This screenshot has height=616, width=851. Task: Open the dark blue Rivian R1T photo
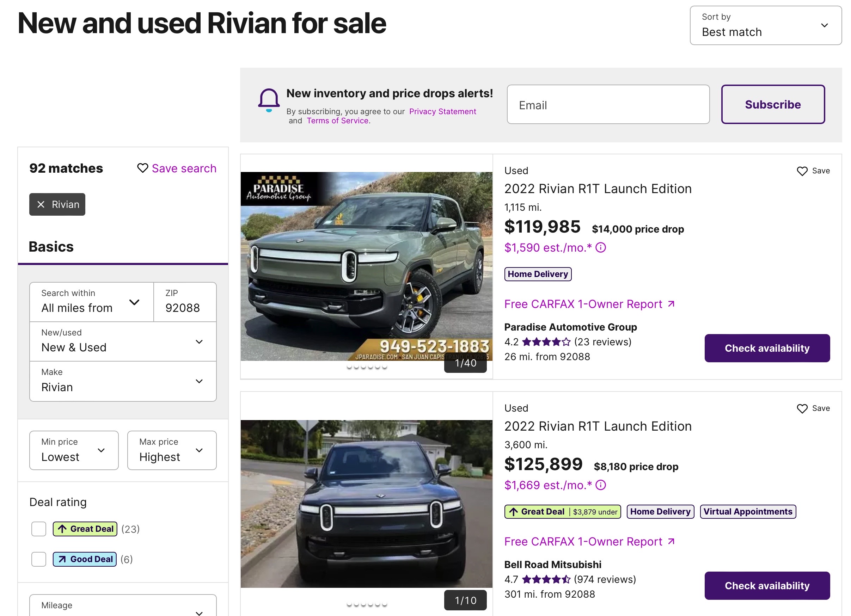coord(366,504)
